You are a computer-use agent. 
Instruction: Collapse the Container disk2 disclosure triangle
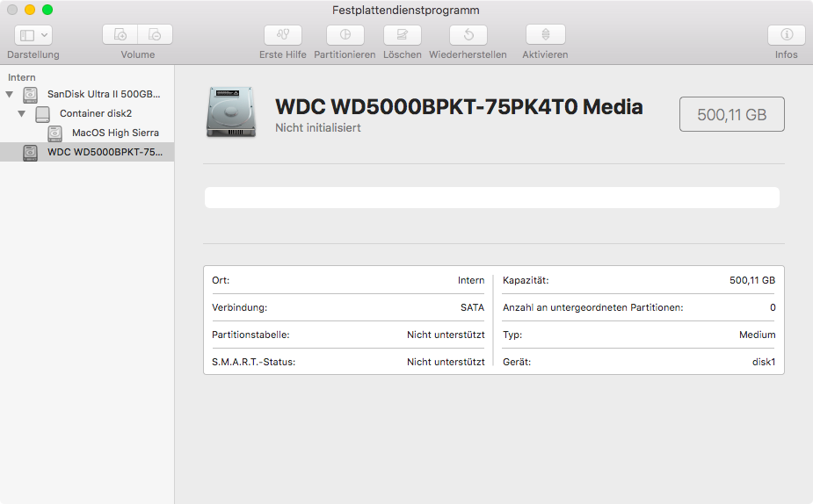[x=22, y=114]
